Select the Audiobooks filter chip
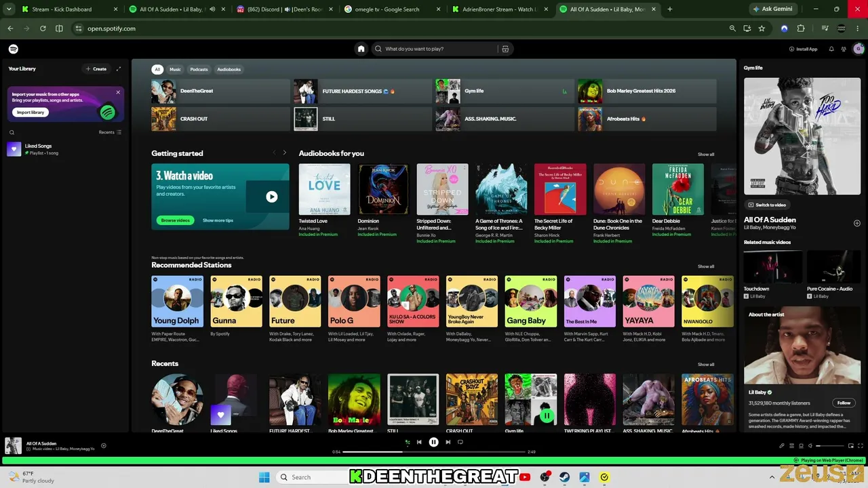 229,69
